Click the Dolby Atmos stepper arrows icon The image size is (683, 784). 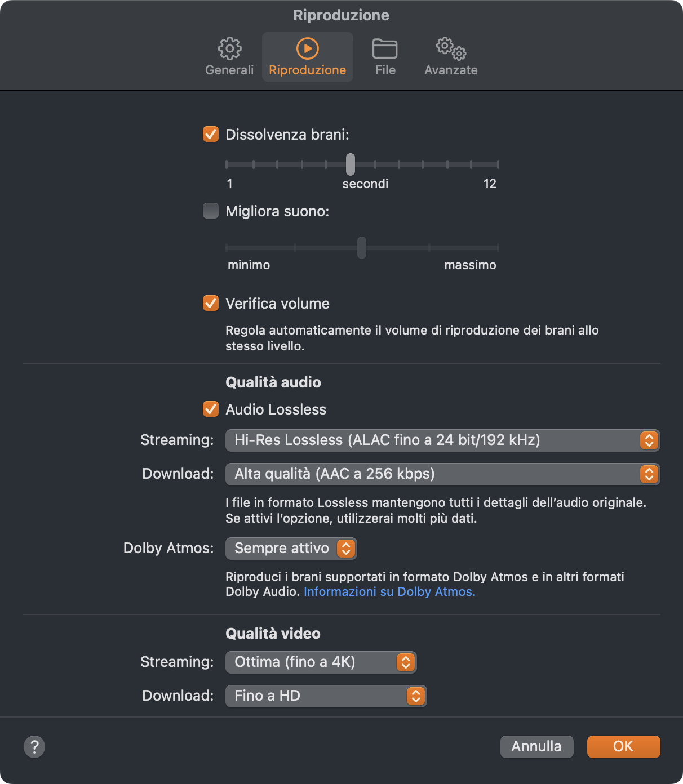(346, 549)
